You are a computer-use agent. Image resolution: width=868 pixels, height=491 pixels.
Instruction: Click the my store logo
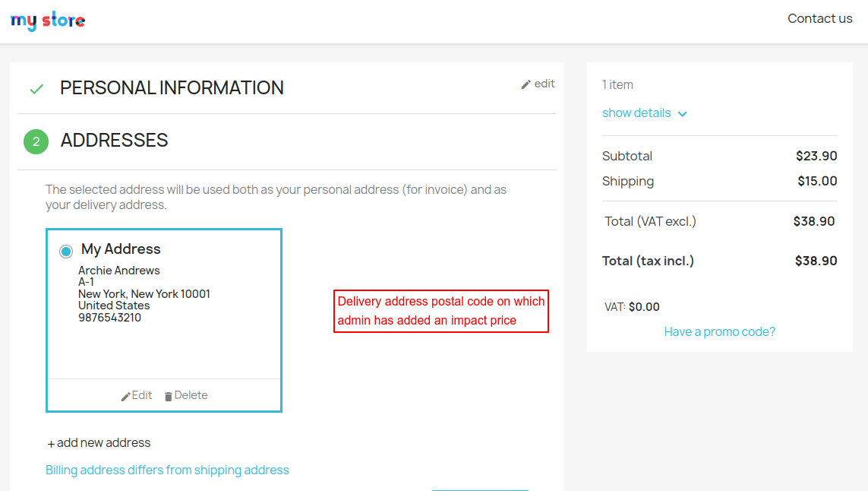click(x=48, y=21)
